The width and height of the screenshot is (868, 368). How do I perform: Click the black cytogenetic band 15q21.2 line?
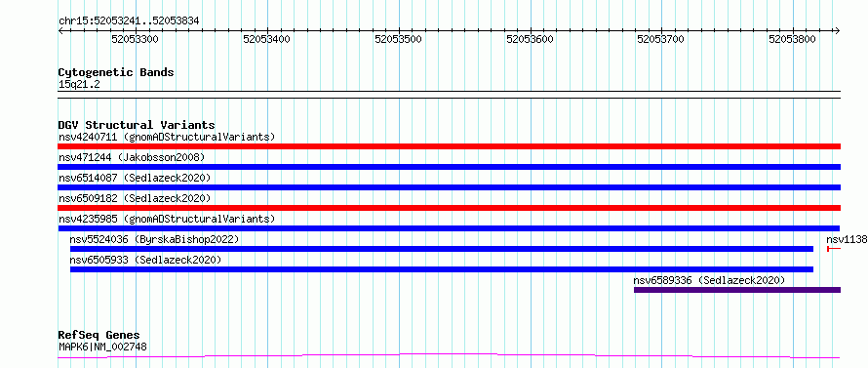(449, 95)
